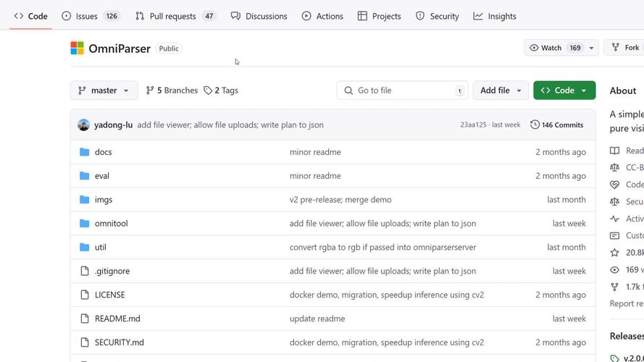644x362 pixels.
Task: Click the util folder icon
Action: tap(85, 247)
